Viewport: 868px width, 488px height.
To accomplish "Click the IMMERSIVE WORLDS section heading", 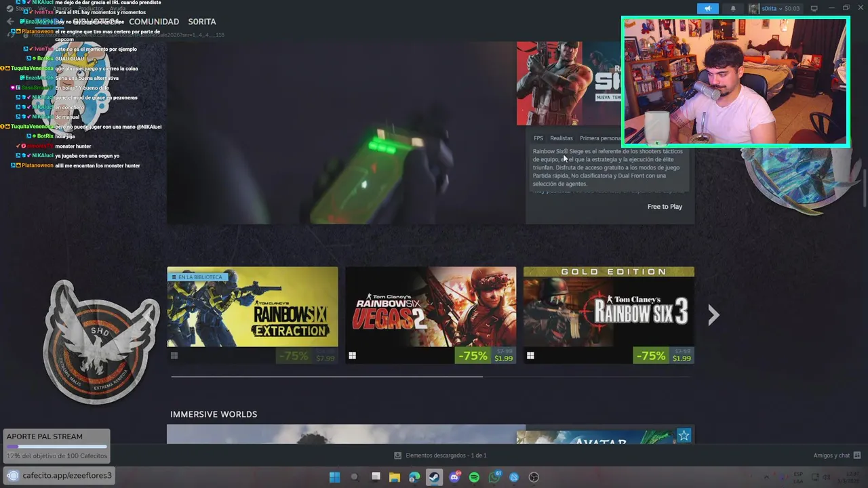I will point(214,414).
